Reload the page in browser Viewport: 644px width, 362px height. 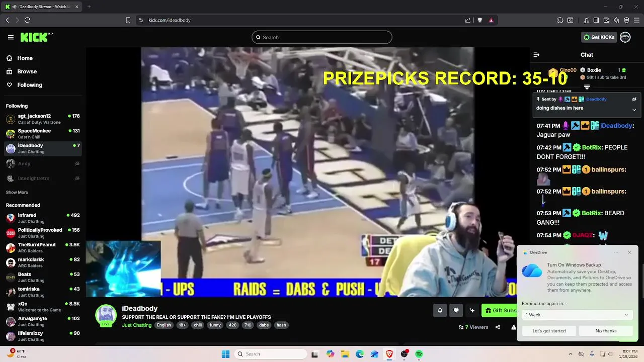(27, 20)
